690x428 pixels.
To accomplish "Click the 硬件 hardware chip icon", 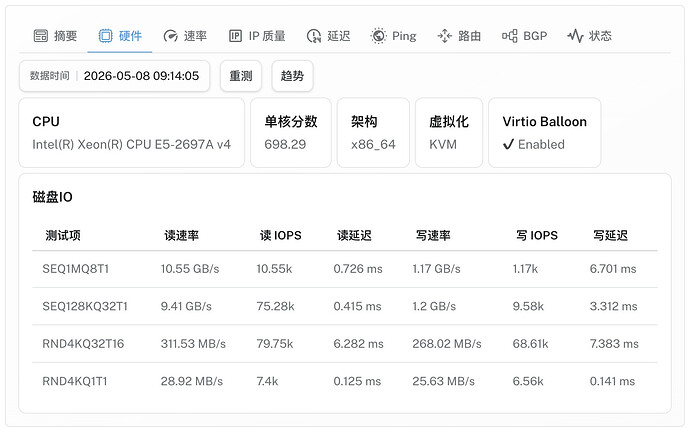I will click(105, 36).
